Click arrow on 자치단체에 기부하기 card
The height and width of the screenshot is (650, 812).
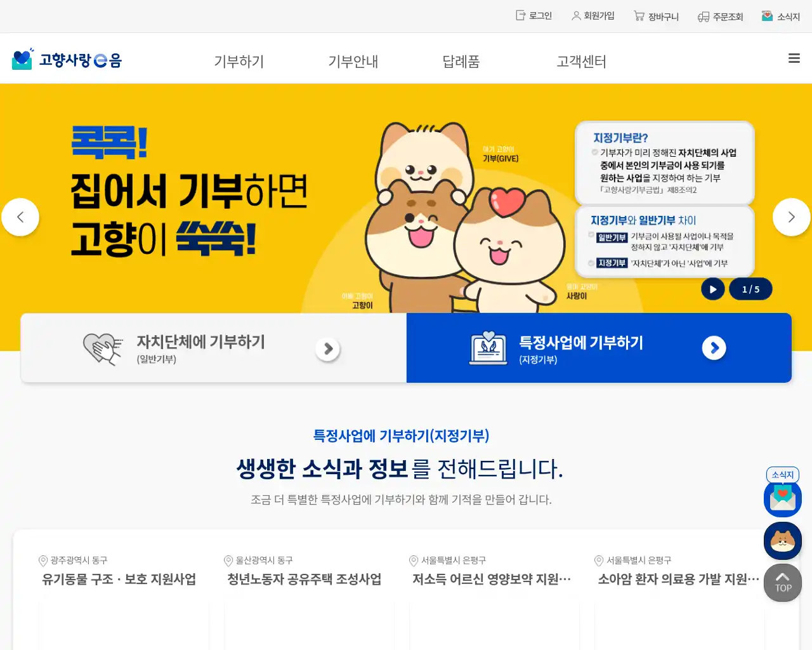pos(328,348)
